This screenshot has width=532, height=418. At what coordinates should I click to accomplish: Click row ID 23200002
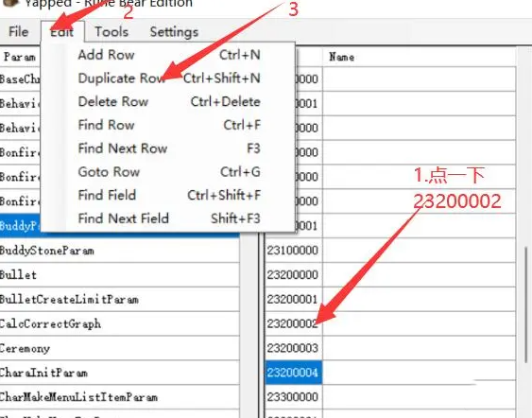click(294, 324)
